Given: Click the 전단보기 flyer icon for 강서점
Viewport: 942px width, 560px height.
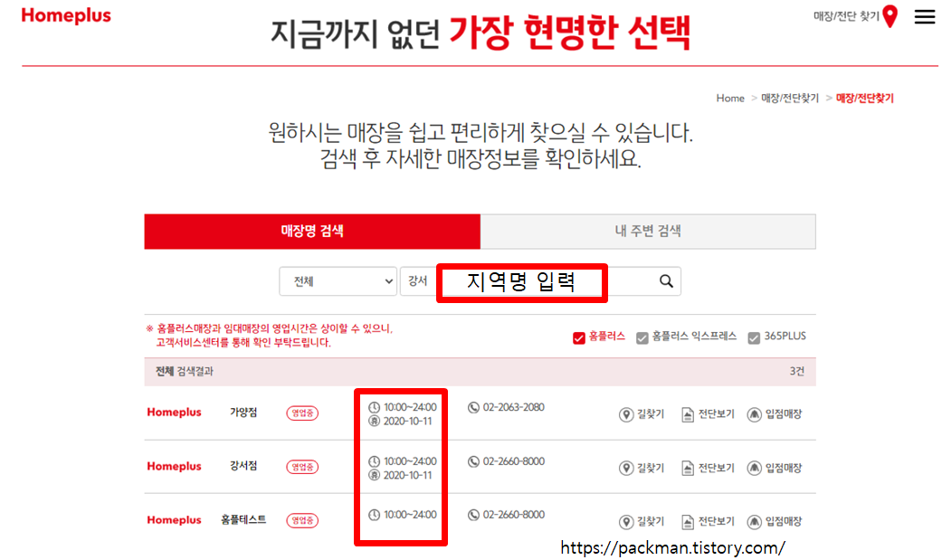Looking at the screenshot, I should point(688,468).
